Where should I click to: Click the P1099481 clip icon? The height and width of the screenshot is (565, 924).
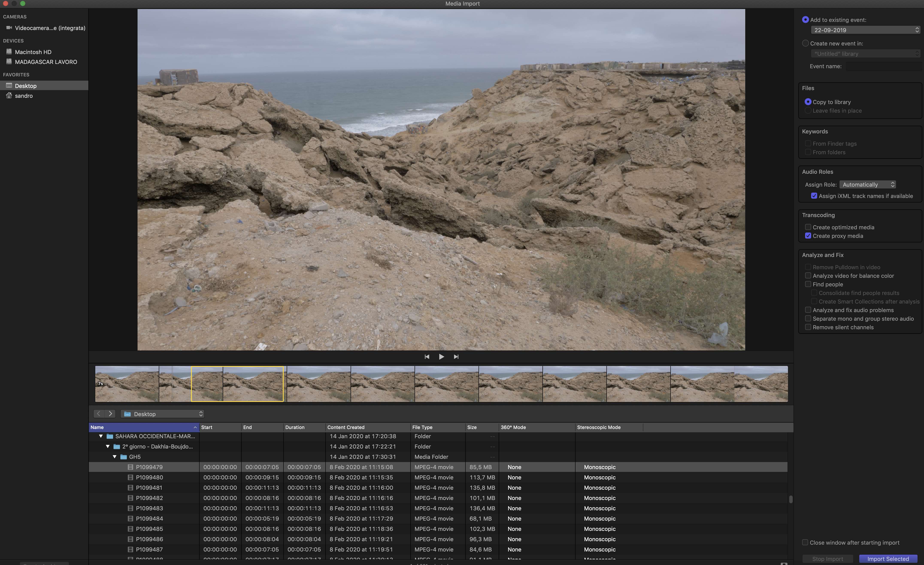coord(130,487)
